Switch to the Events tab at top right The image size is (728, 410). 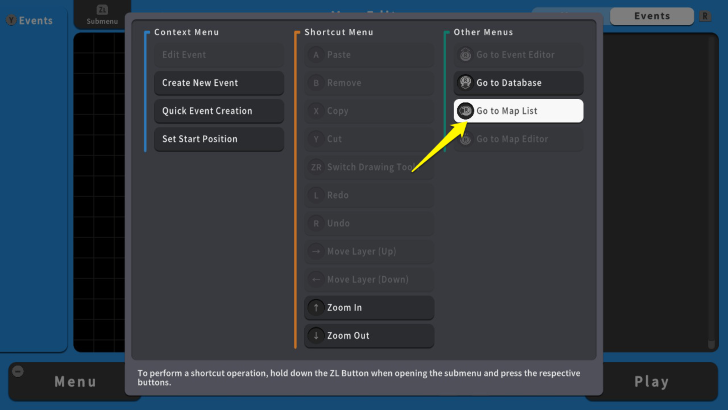pyautogui.click(x=652, y=16)
